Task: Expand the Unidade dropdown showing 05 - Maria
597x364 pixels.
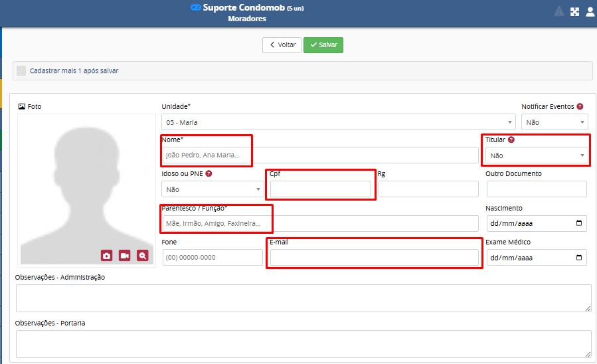Action: click(x=338, y=122)
